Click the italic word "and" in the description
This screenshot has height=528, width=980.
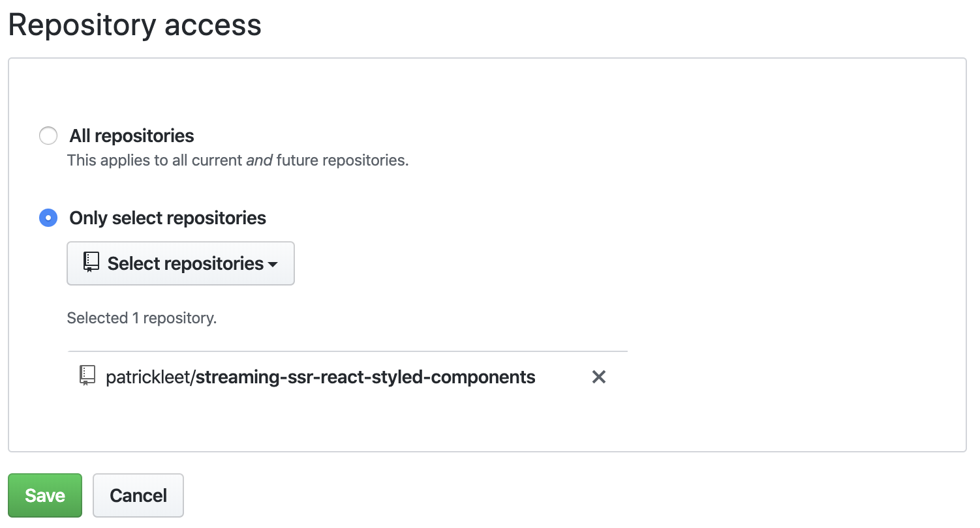pyautogui.click(x=259, y=160)
